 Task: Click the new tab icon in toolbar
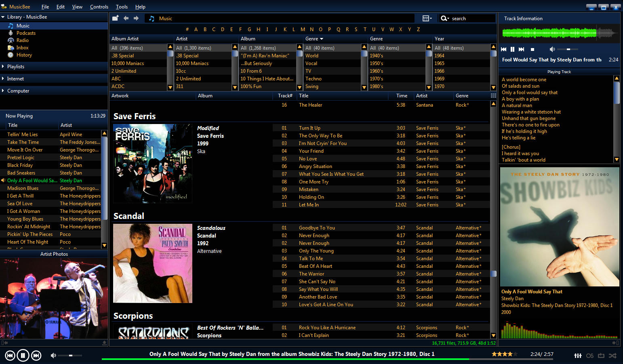pos(116,18)
